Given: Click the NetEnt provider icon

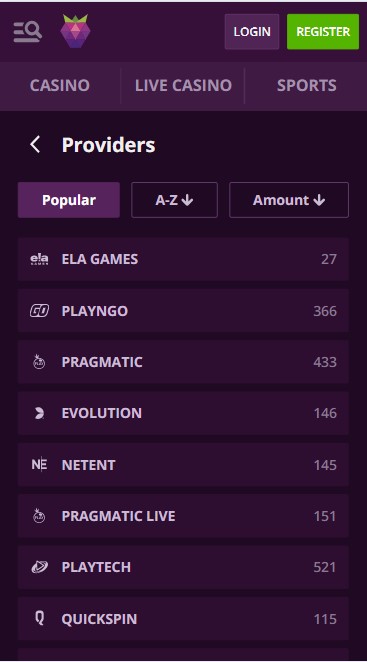Looking at the screenshot, I should click(x=39, y=465).
